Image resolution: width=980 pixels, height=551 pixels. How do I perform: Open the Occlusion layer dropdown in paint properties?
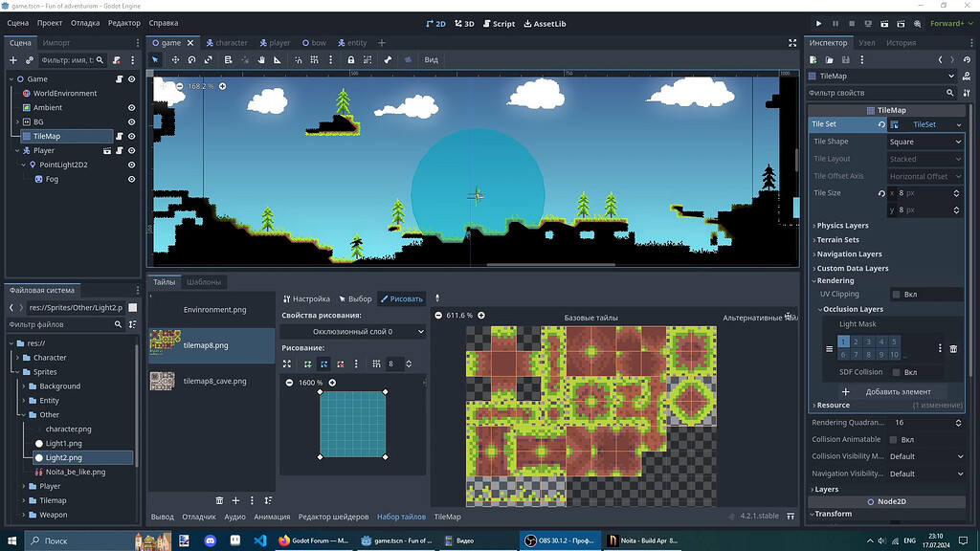tap(352, 331)
